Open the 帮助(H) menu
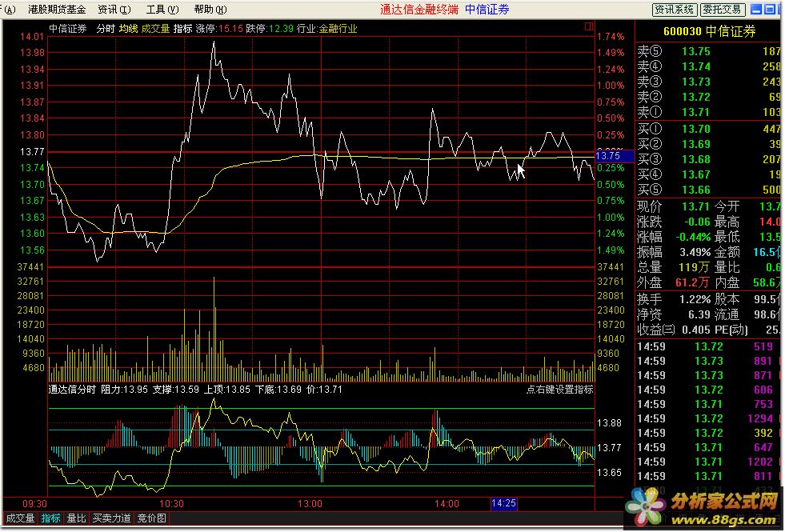This screenshot has width=785, height=532. click(210, 10)
